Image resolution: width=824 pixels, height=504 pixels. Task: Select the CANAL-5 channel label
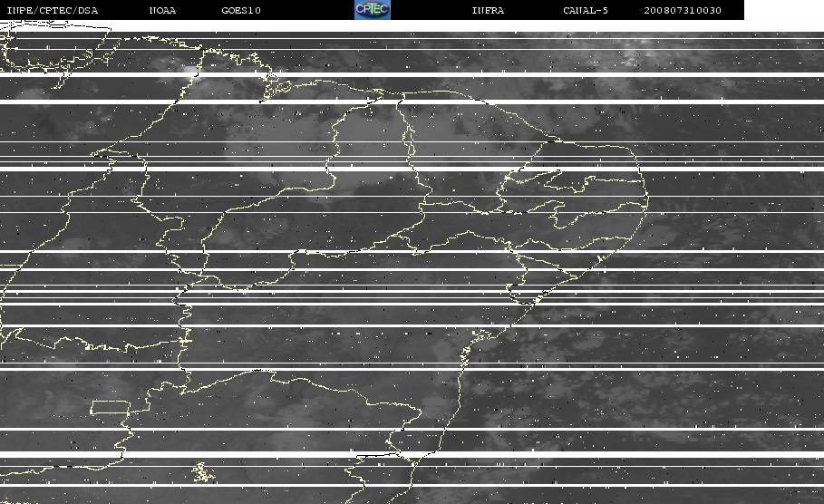coord(586,10)
